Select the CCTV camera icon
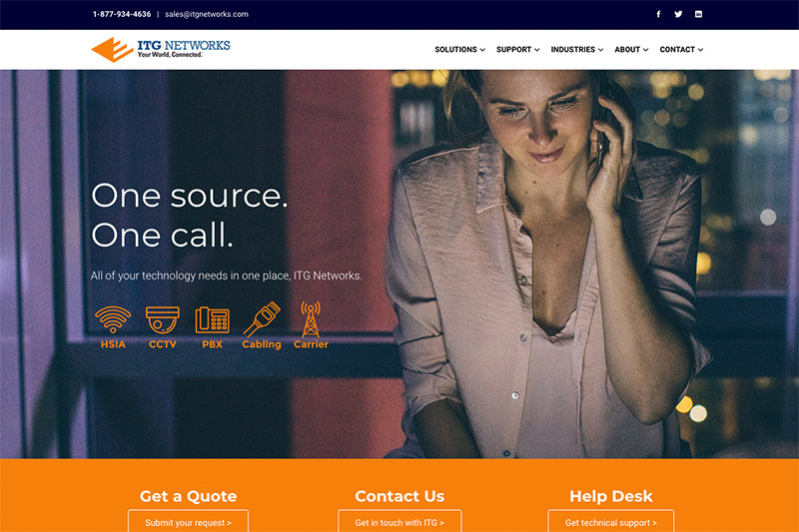799x532 pixels. pos(163,319)
